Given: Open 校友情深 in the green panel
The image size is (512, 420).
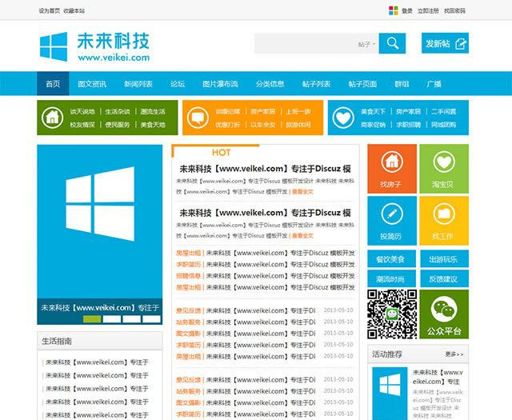Looking at the screenshot, I should click(x=82, y=125).
